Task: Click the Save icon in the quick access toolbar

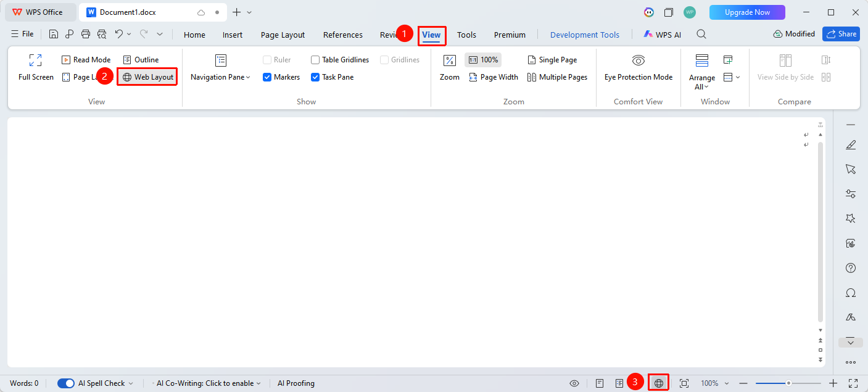Action: [x=54, y=35]
